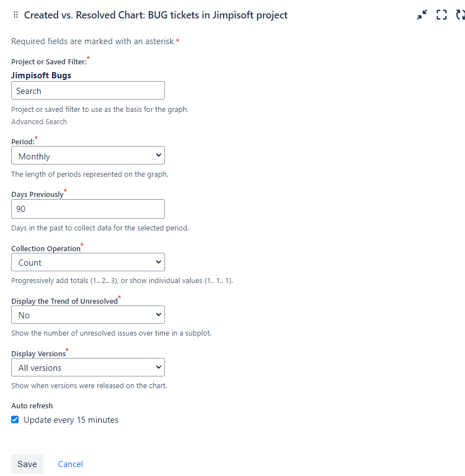465x476 pixels.
Task: Refresh the gadget using the reload icon
Action: (x=461, y=15)
